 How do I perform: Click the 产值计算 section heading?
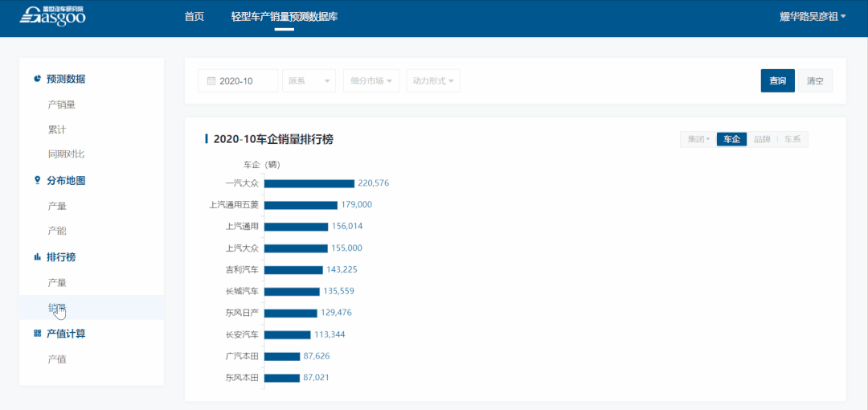coord(66,334)
